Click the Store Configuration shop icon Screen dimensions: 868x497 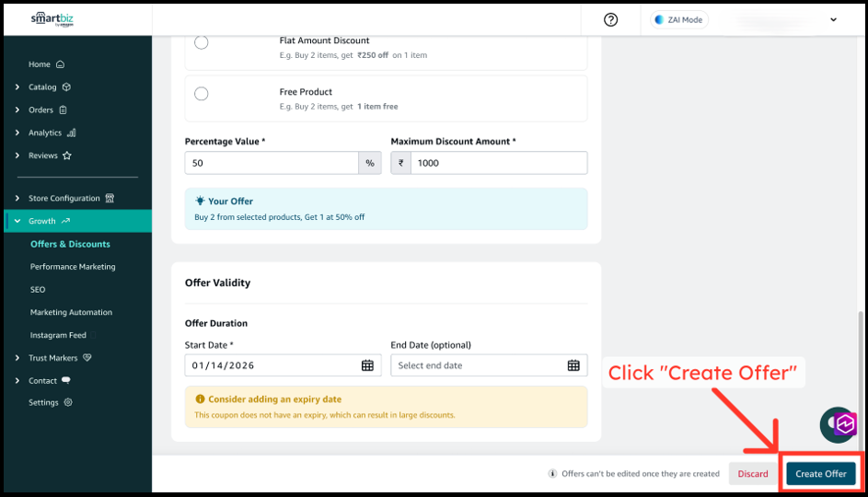click(110, 198)
